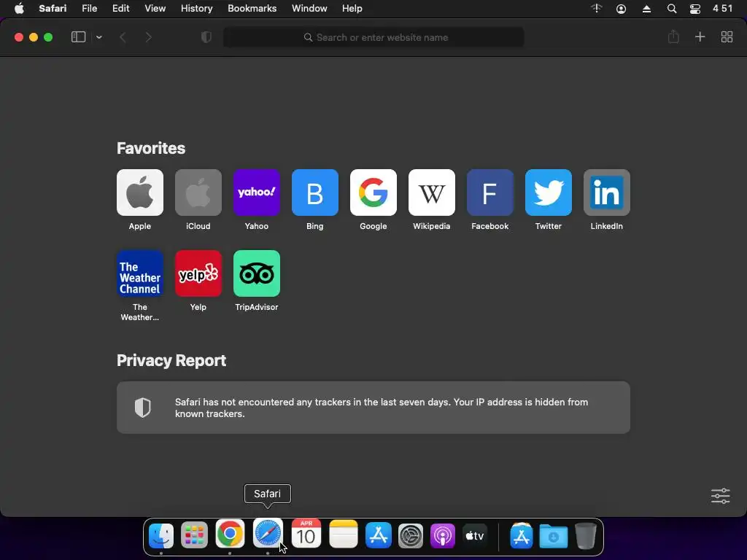Open the Twitter favorite tile
This screenshot has width=747, height=560.
(x=549, y=192)
